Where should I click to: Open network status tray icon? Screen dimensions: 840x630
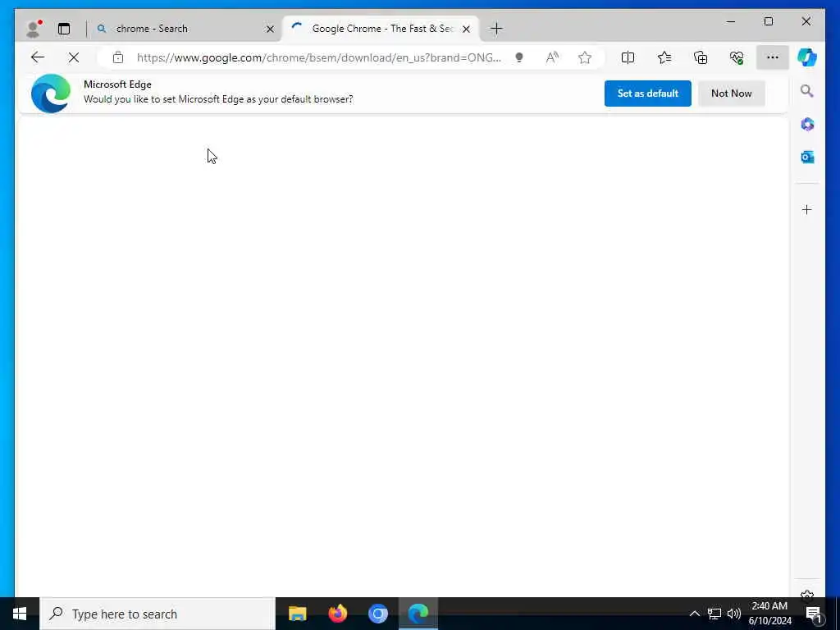click(x=714, y=614)
